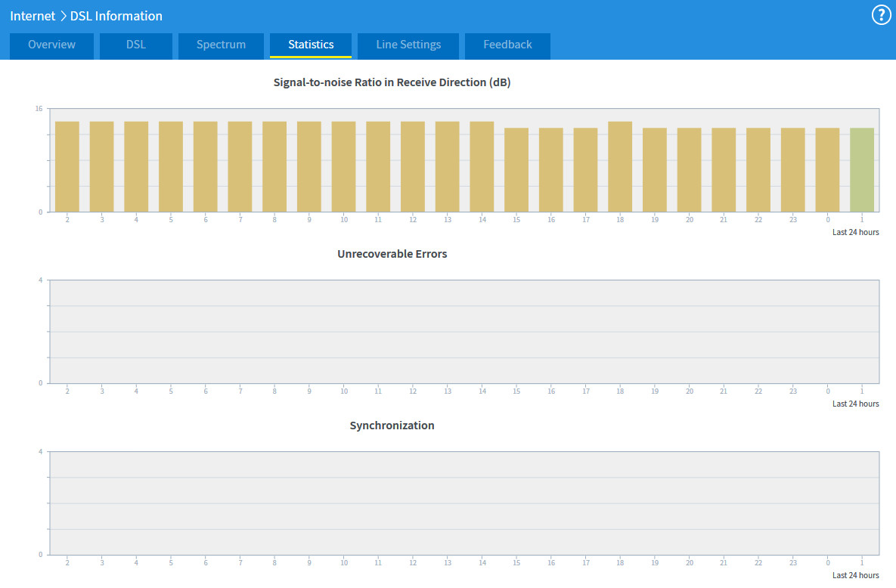Click the Unrecoverable Errors chart heading
The height and width of the screenshot is (588, 896).
pos(392,254)
